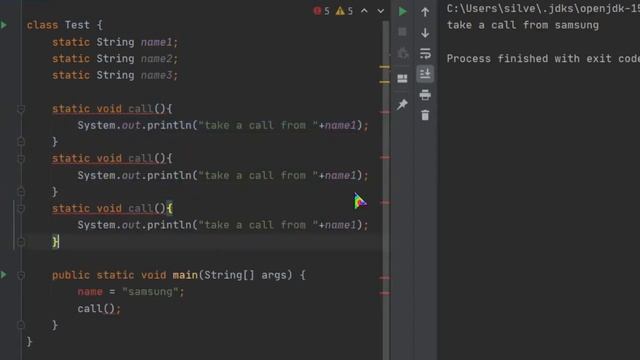Collapse the main method fold marker
Screen dimensions: 640x360
click(21, 275)
